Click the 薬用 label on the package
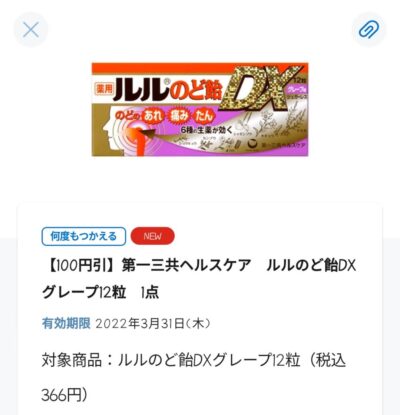The width and height of the screenshot is (400, 415). (103, 89)
